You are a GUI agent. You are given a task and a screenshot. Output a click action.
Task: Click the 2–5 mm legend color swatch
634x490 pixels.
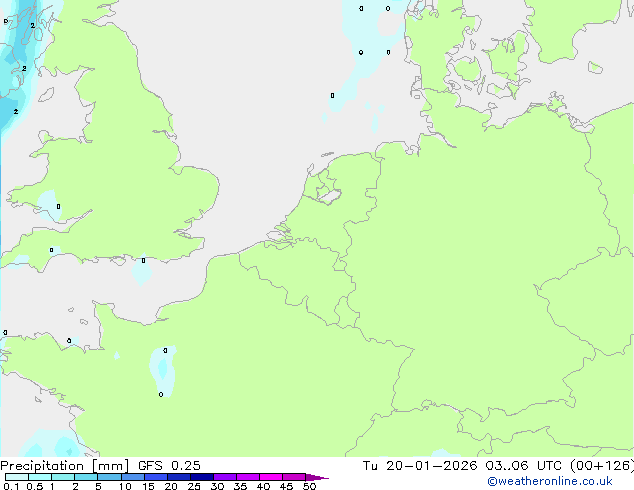tap(86, 477)
